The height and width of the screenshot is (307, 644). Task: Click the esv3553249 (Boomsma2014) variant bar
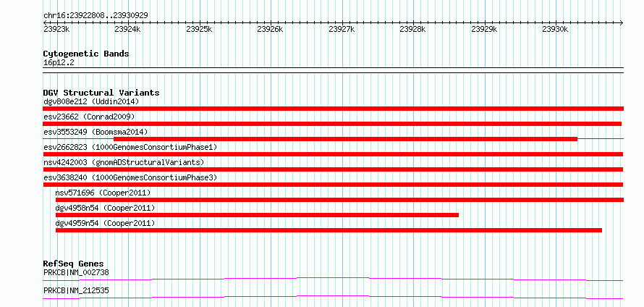(x=345, y=139)
